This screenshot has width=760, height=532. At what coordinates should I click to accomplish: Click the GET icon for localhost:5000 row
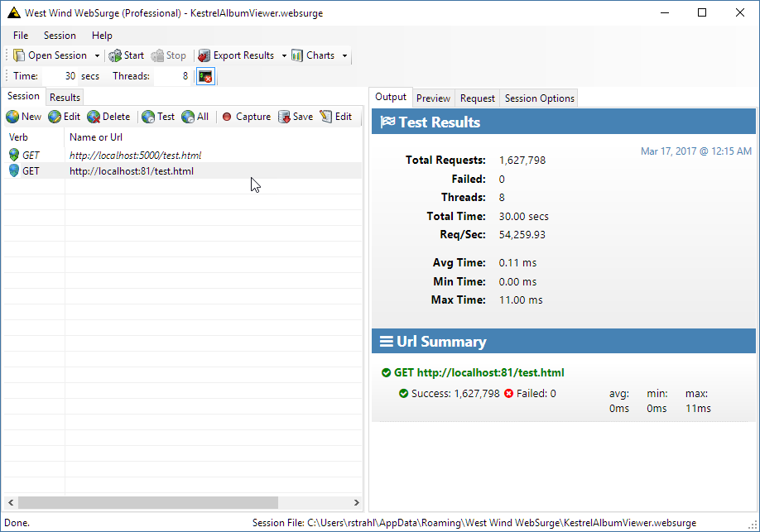[14, 155]
